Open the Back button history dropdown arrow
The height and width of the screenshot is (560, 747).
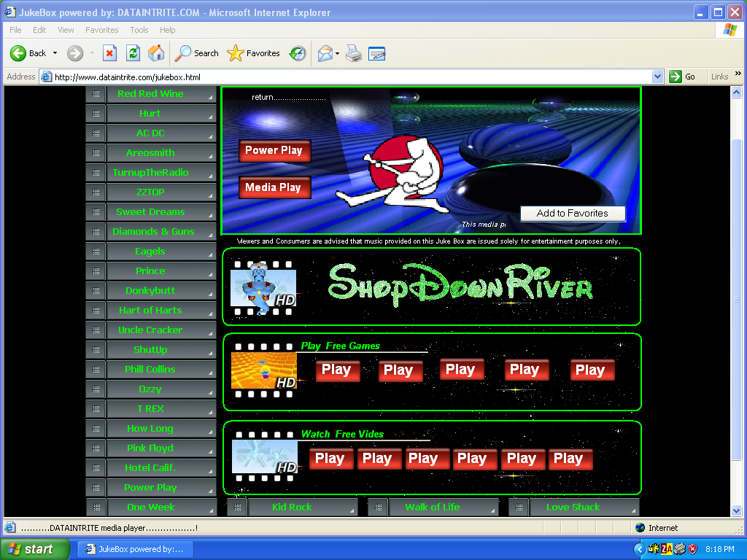(55, 53)
